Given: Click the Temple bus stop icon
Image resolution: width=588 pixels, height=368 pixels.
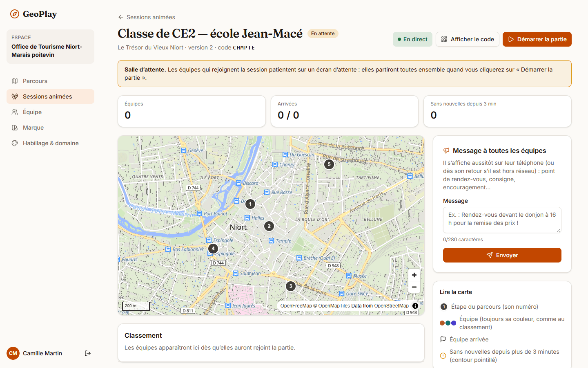Looking at the screenshot, I should [271, 241].
